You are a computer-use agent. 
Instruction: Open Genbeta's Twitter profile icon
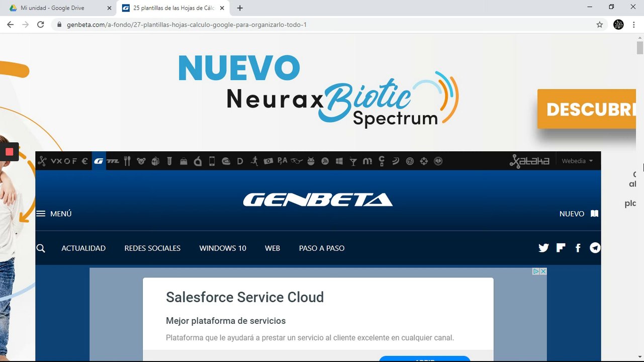(543, 248)
